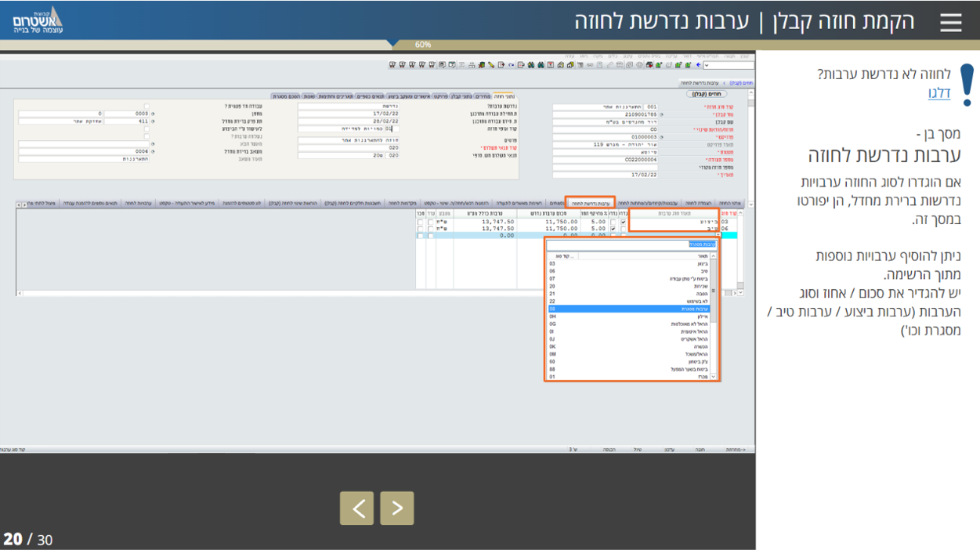Select מכרז (01) in the guarantee list
Screen dimensions: 980x550
629,377
